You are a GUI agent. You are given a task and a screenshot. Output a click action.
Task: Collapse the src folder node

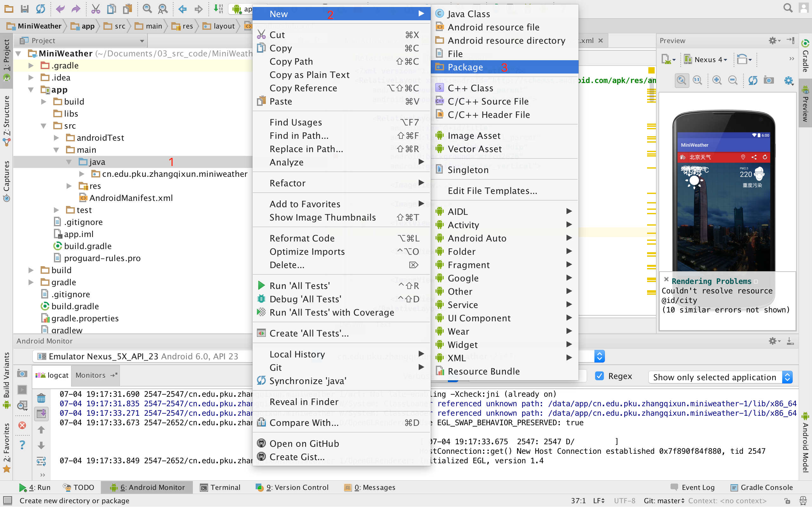coord(44,126)
